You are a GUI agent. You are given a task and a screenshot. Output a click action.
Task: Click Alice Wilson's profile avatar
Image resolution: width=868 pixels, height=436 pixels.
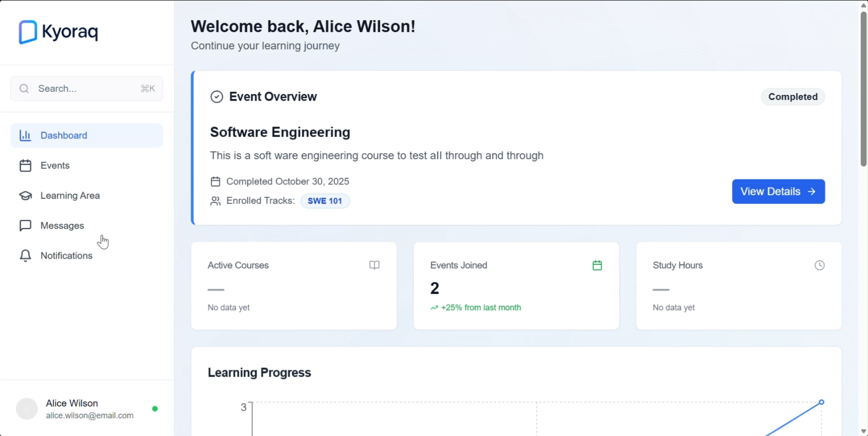tap(27, 409)
